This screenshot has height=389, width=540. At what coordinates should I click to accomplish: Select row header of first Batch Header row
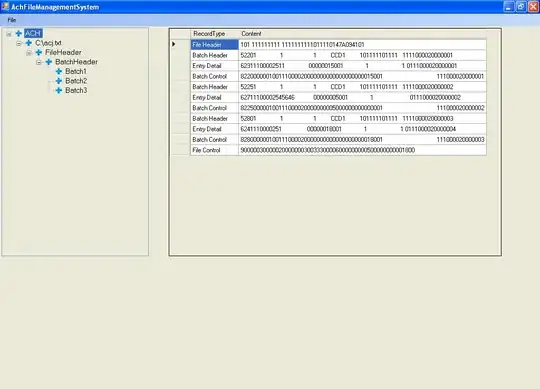click(x=180, y=55)
